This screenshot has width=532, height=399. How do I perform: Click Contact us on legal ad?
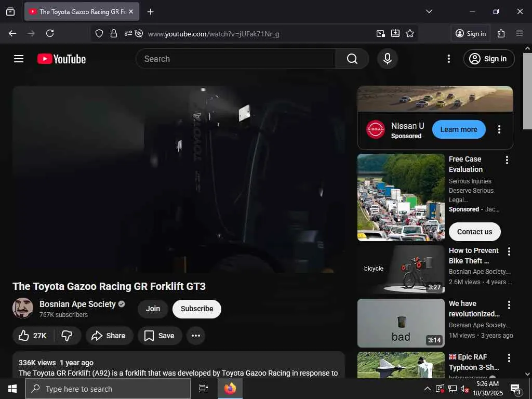(x=474, y=232)
